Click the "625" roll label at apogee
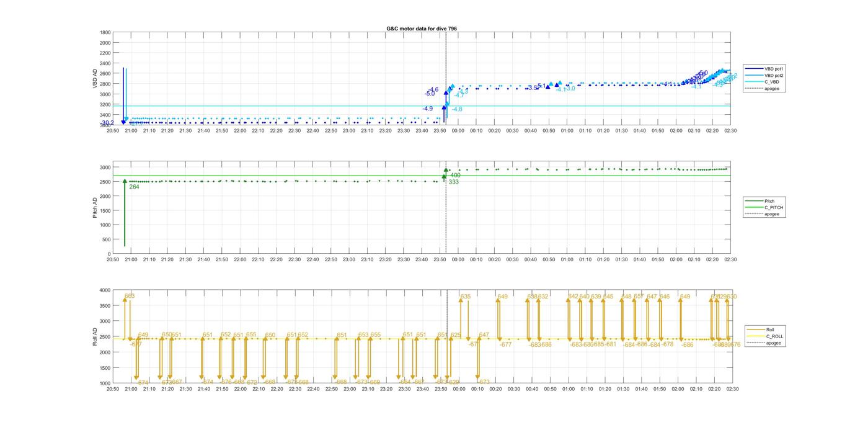 (456, 335)
